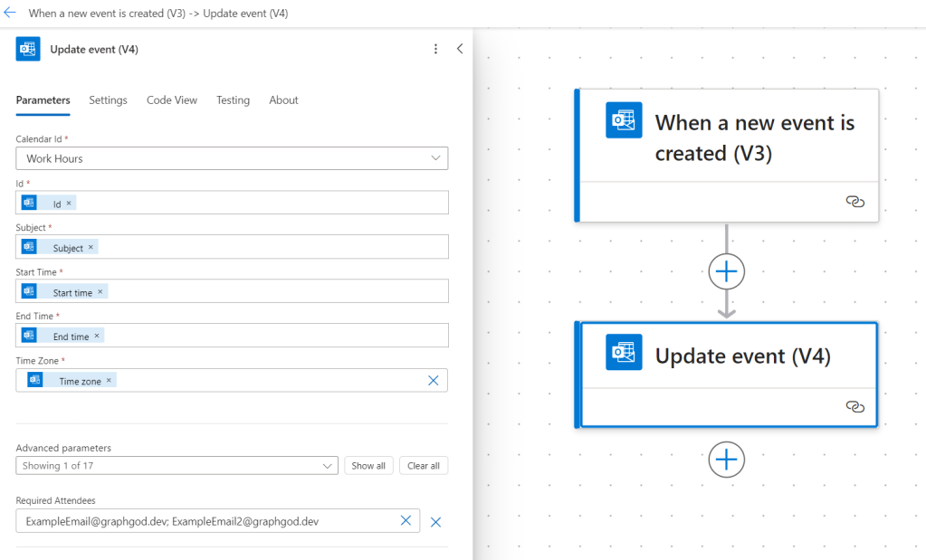Open the connection link icon on the trigger card

pyautogui.click(x=854, y=202)
